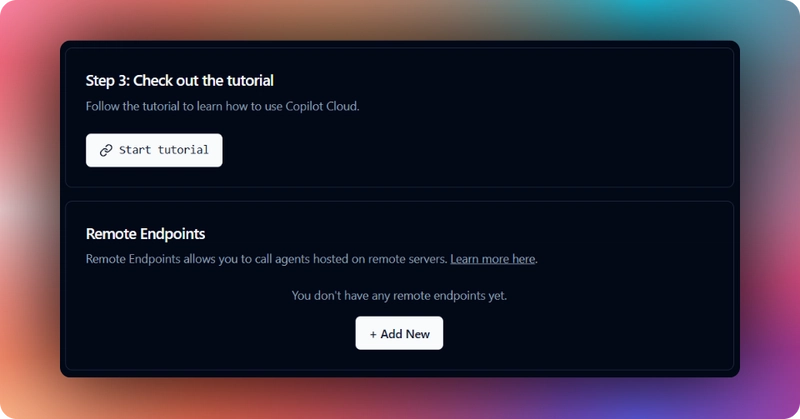Image resolution: width=800 pixels, height=419 pixels.
Task: Open the Start tutorial button
Action: pyautogui.click(x=154, y=150)
